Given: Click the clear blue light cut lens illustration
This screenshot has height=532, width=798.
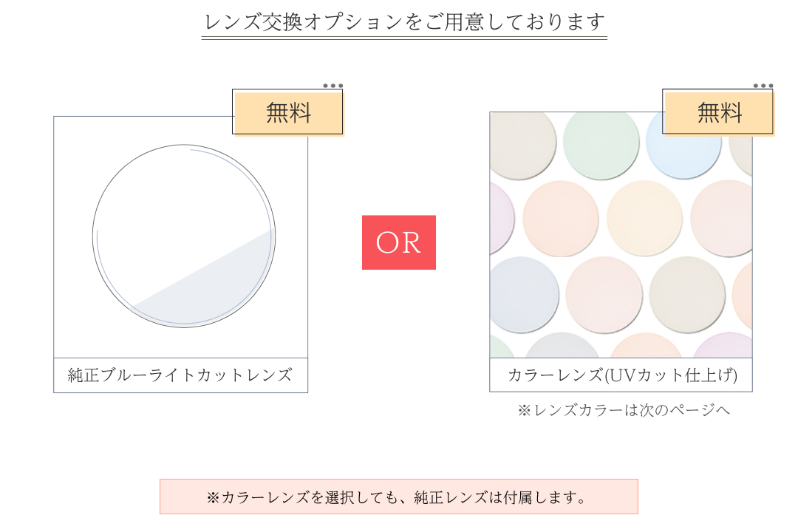Looking at the screenshot, I should tap(184, 236).
